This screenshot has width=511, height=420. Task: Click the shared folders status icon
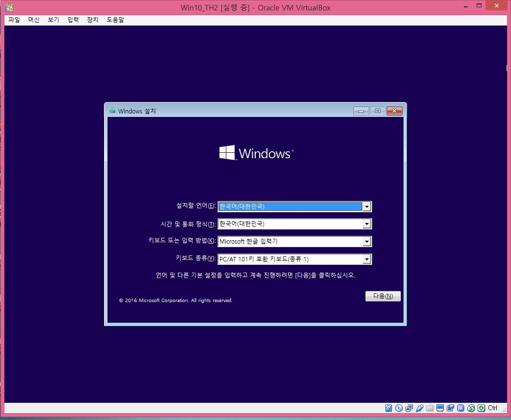(x=430, y=408)
